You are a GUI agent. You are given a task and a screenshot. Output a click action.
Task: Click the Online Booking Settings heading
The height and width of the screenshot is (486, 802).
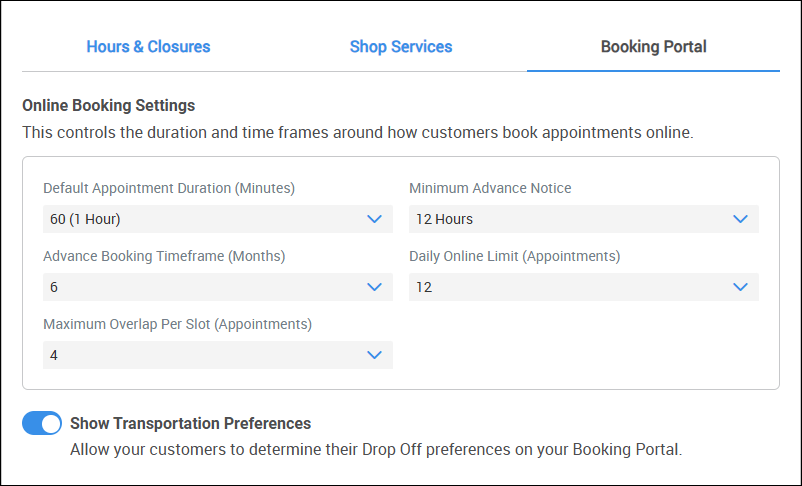[x=108, y=105]
